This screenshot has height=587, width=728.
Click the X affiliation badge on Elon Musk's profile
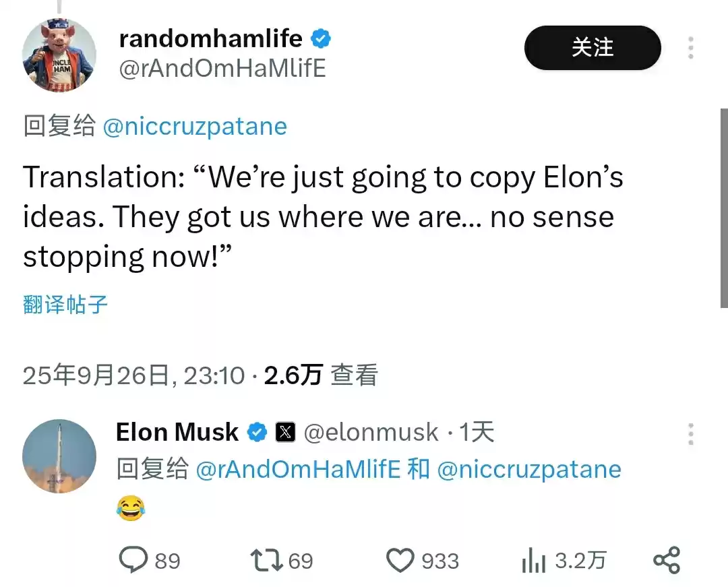tap(286, 432)
